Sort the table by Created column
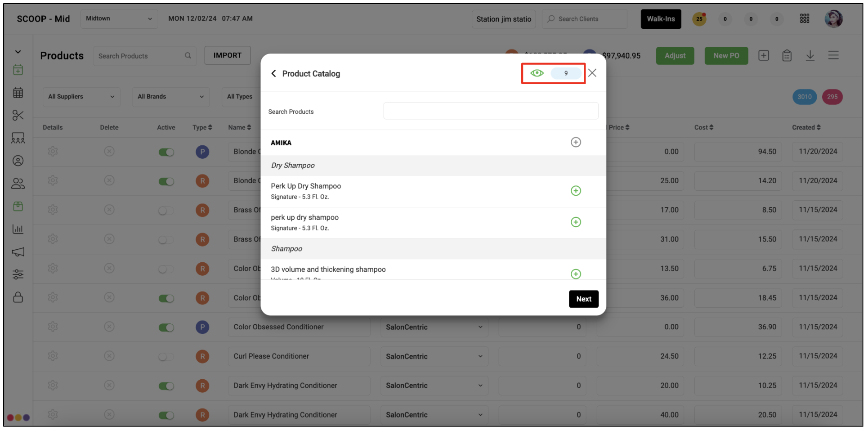Viewport: 868px width, 431px height. [x=806, y=127]
